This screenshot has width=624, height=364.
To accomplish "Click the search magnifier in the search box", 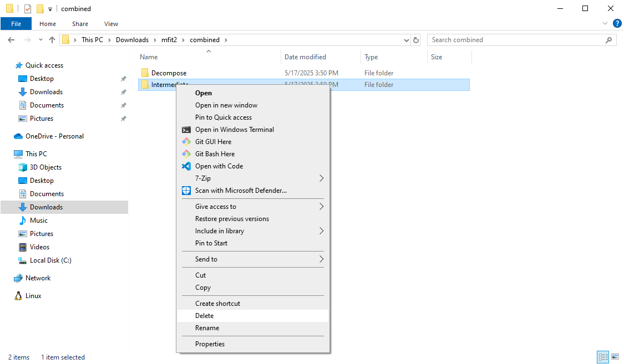I will [609, 39].
